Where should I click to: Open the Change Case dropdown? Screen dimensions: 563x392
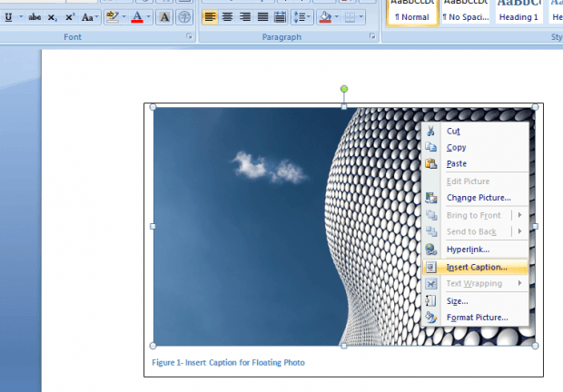(x=90, y=17)
